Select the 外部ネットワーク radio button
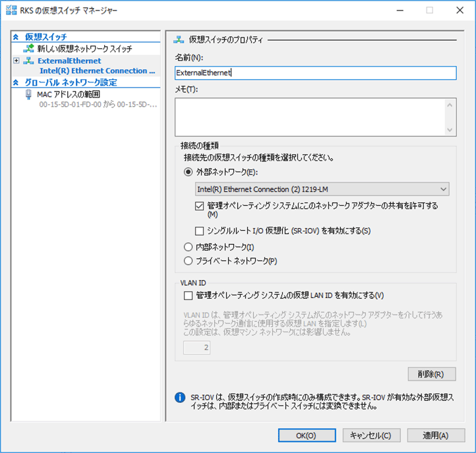Viewport: 476px width, 453px height. [x=188, y=172]
